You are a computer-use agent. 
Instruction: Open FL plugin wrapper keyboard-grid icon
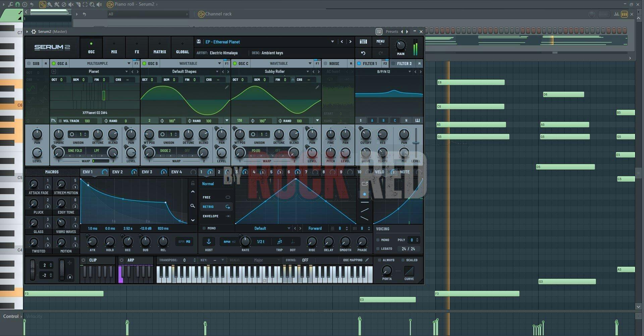coord(379,32)
